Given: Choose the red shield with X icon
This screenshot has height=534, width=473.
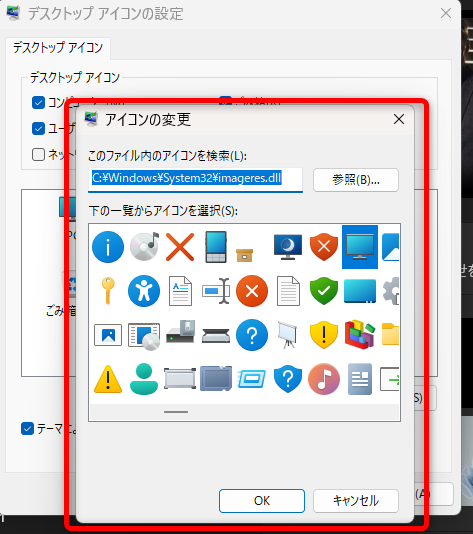Looking at the screenshot, I should tap(324, 247).
